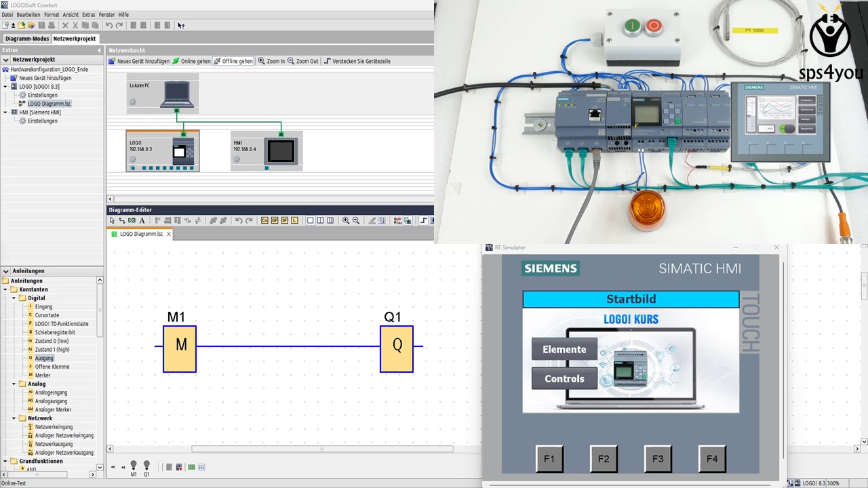Select Eingang in Digital tree
Viewport: 868px width, 488px height.
[43, 307]
